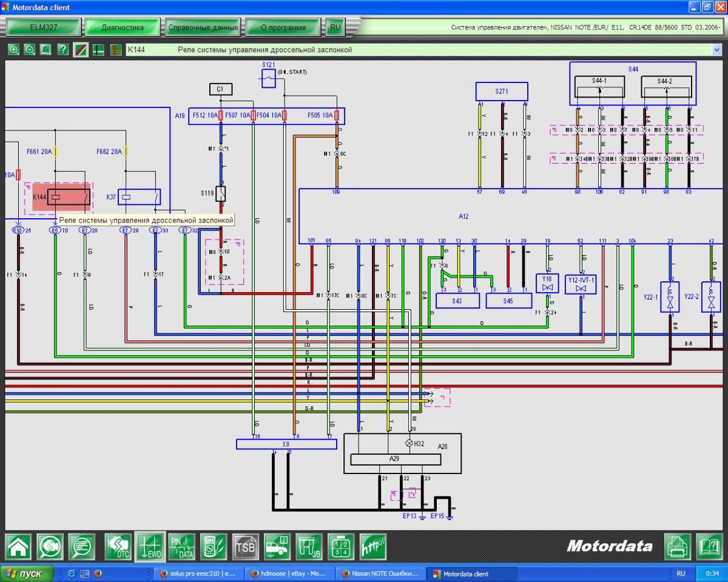The image size is (728, 582).
Task: Toggle the colored wires display mode
Action: [81, 50]
